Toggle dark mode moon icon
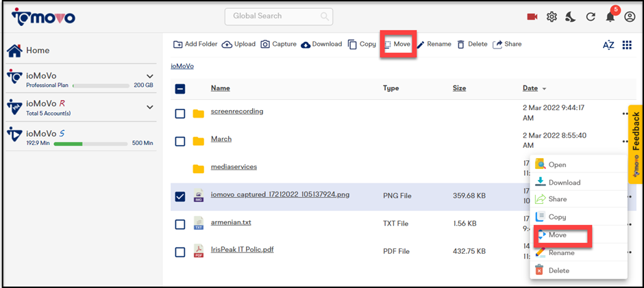This screenshot has width=644, height=288. pyautogui.click(x=571, y=17)
